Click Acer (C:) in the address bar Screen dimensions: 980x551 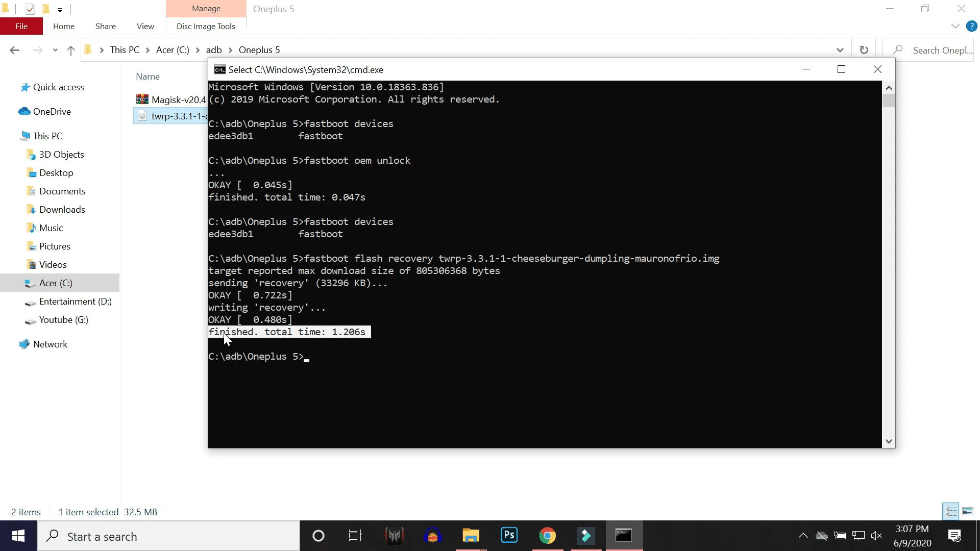173,50
